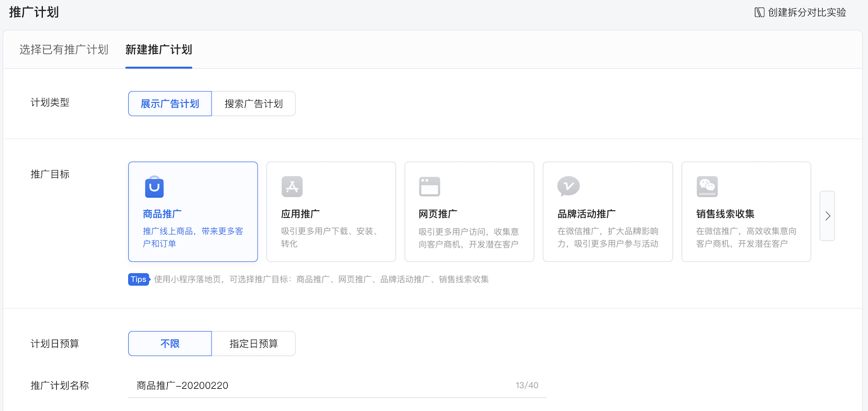Click the WeChat icon for 销售线索收集

click(707, 187)
